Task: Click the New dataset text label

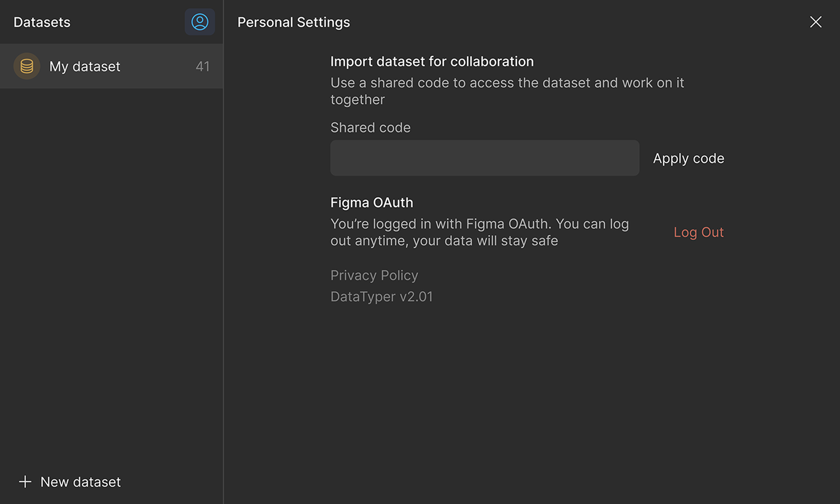Action: pos(81,482)
